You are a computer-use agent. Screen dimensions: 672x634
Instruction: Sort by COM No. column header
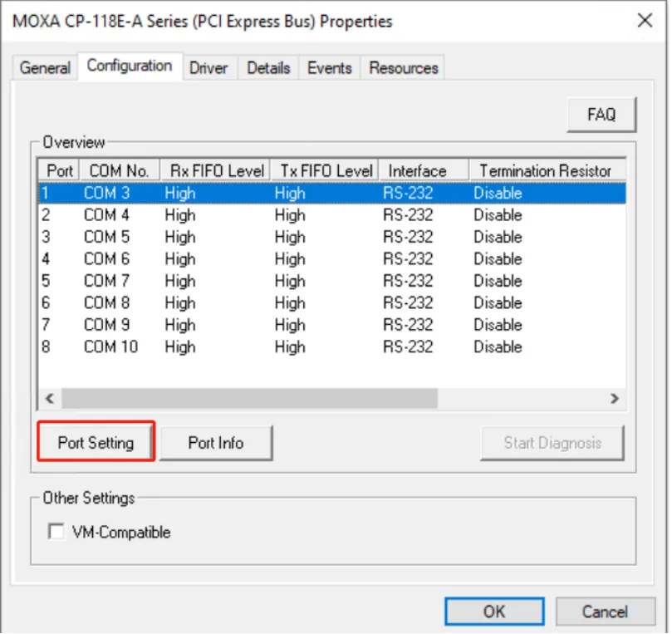(119, 171)
